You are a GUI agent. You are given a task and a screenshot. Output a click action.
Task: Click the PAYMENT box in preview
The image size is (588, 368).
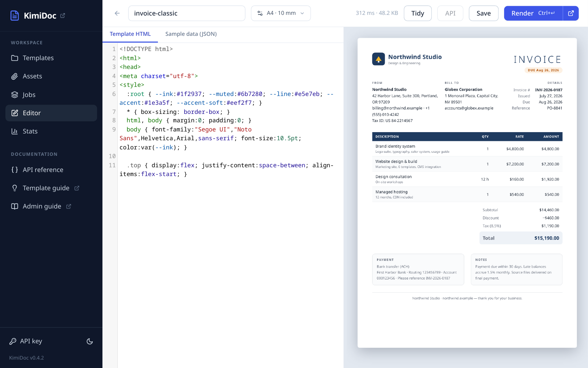pyautogui.click(x=418, y=269)
